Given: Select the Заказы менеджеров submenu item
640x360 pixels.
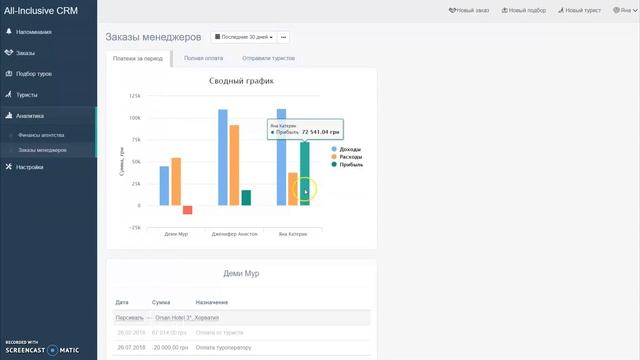Looking at the screenshot, I should pyautogui.click(x=42, y=150).
